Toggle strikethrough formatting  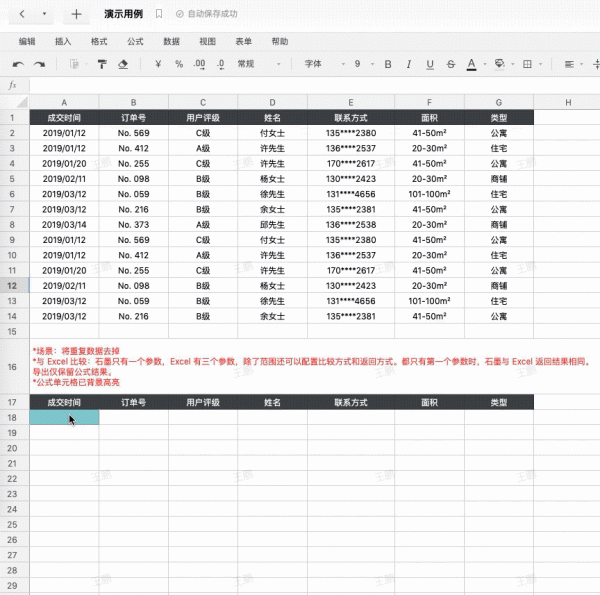coord(451,64)
